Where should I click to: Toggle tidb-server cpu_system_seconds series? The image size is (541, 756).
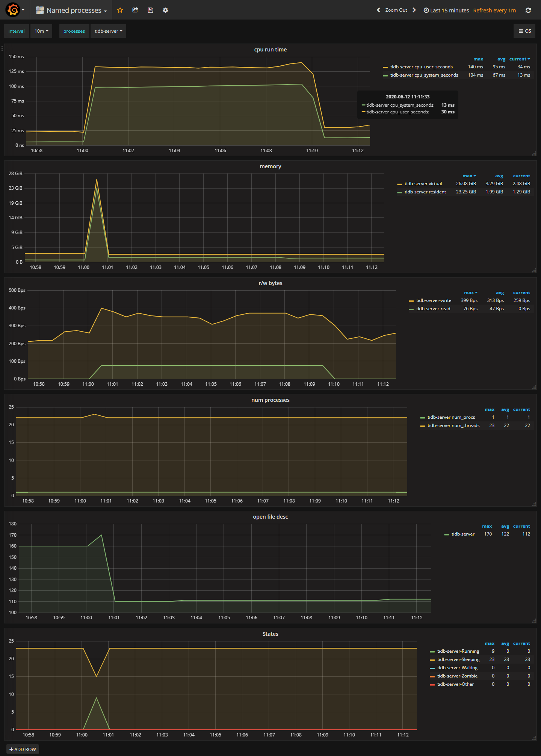[x=424, y=75]
